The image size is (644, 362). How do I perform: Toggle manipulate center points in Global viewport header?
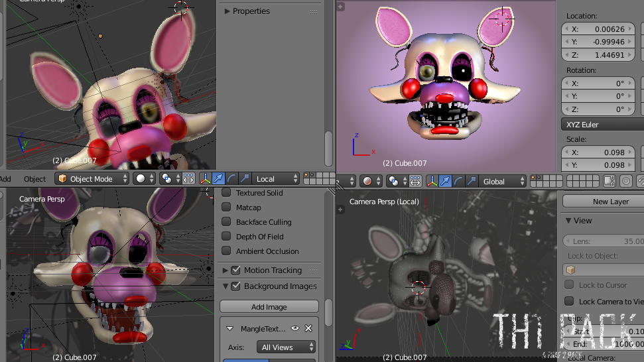tap(415, 181)
